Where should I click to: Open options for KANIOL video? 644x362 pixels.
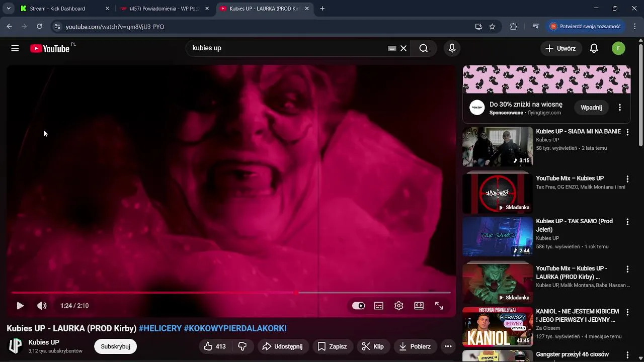point(627,312)
